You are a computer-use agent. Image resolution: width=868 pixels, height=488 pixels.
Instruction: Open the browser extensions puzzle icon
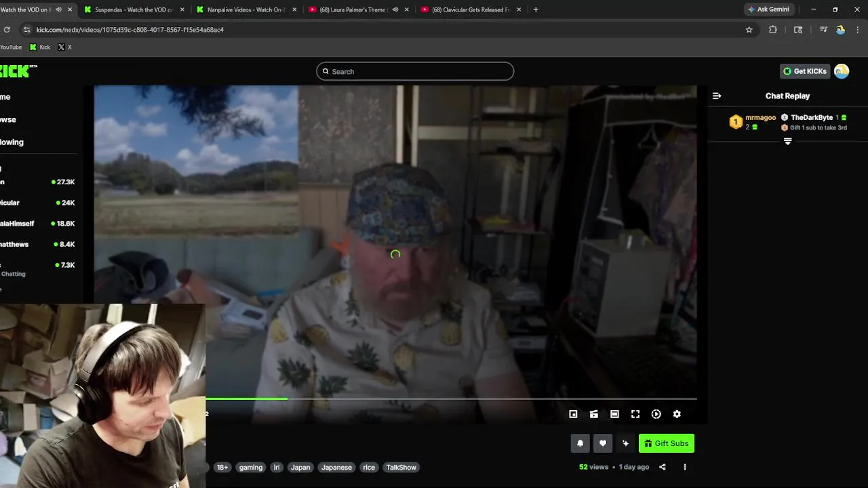[772, 30]
